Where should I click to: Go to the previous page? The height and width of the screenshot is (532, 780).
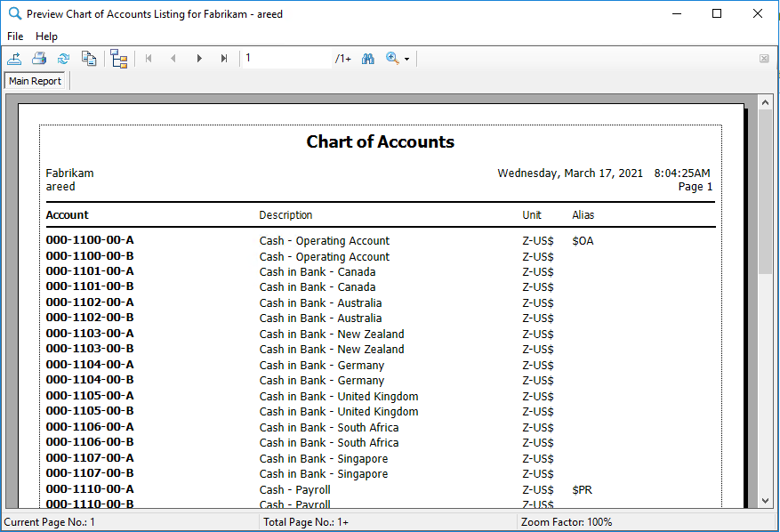coord(173,59)
